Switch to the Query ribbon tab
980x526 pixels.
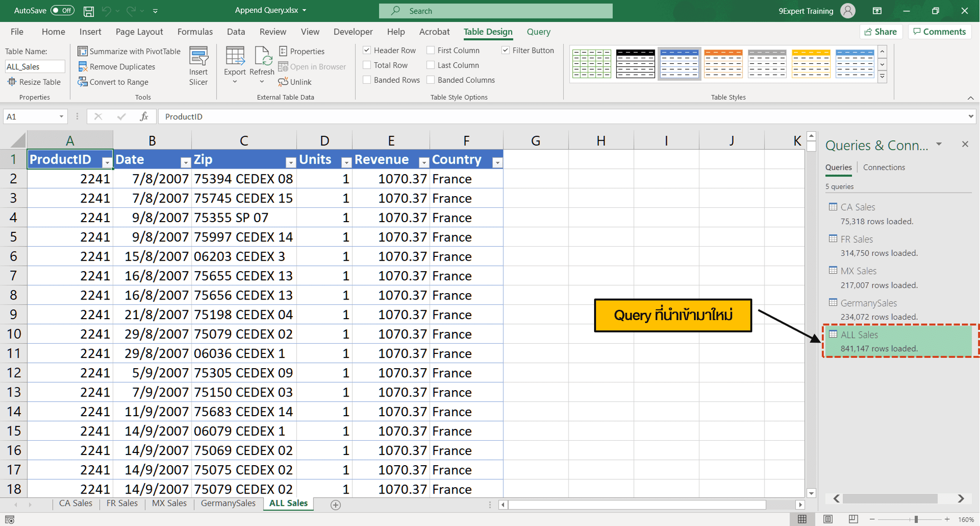[x=538, y=31]
